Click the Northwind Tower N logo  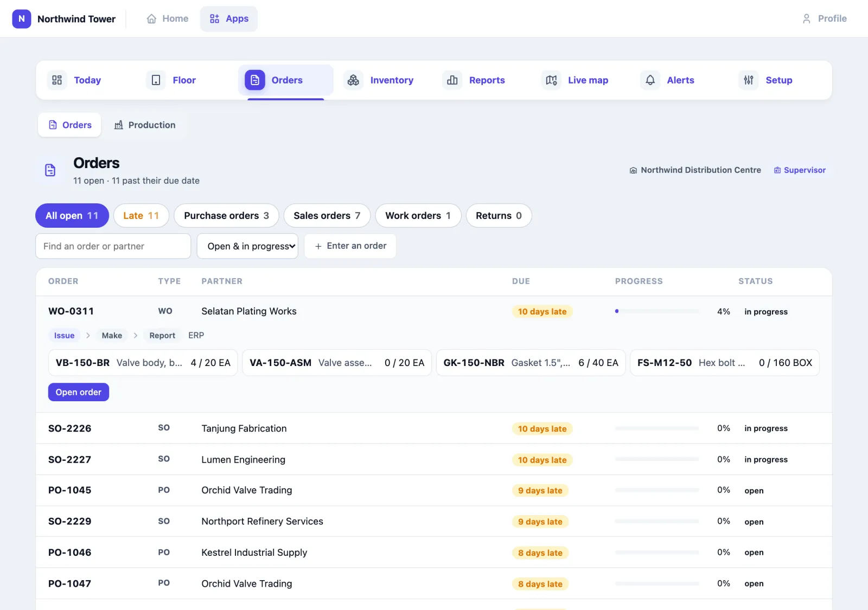[x=22, y=18]
